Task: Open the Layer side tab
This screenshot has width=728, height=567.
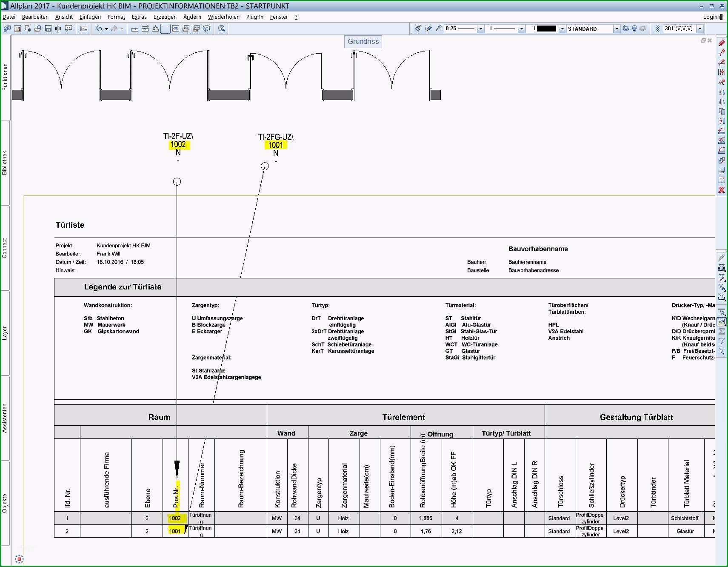Action: (x=5, y=333)
